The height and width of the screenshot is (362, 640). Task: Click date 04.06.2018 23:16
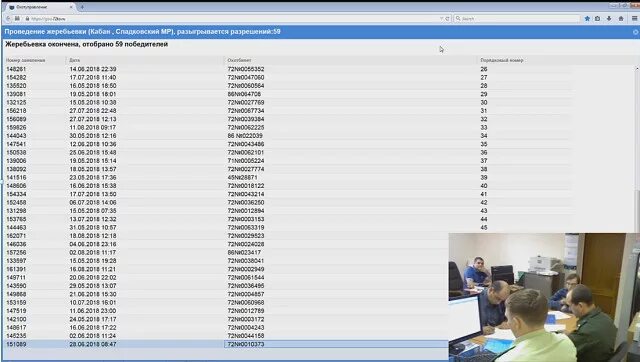[x=93, y=244]
